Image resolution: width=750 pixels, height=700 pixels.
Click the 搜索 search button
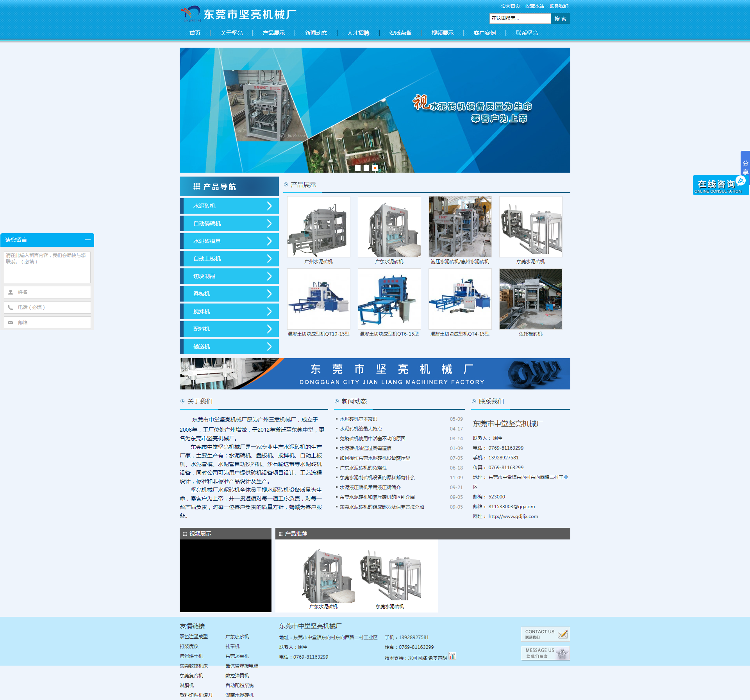(560, 19)
